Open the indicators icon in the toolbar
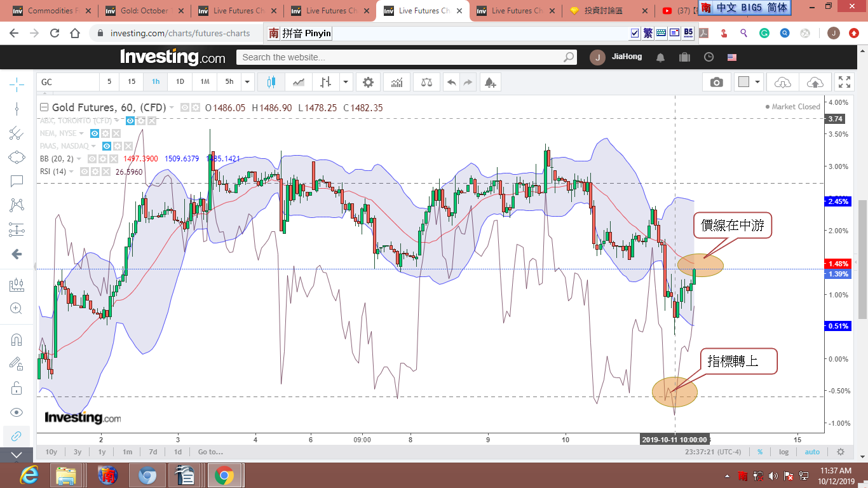This screenshot has height=488, width=868. 397,82
